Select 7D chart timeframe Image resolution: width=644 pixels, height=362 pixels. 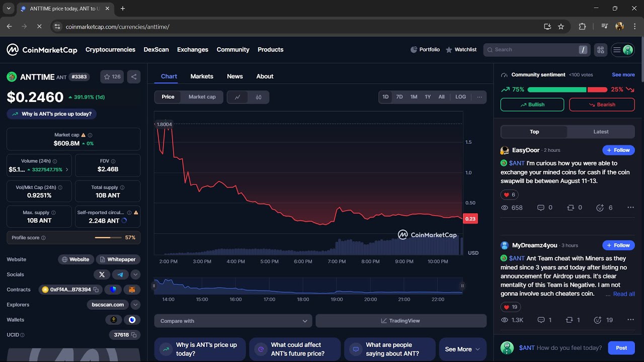click(x=399, y=97)
